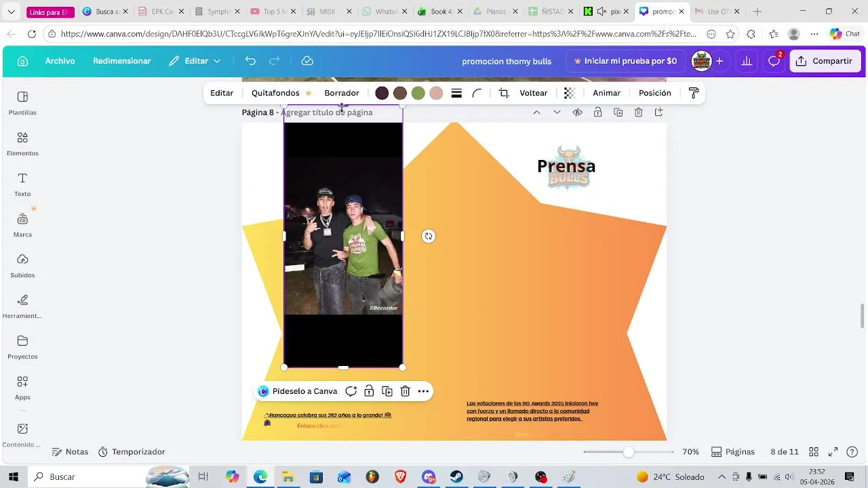
Task: Toggle page 8 visibility eye icon
Action: tap(577, 113)
